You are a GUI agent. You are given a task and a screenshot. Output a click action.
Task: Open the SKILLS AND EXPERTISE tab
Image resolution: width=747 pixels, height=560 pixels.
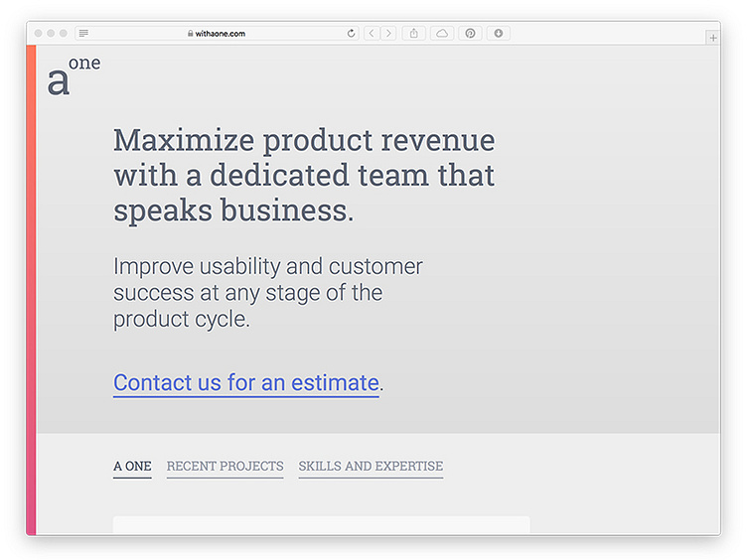click(x=371, y=466)
